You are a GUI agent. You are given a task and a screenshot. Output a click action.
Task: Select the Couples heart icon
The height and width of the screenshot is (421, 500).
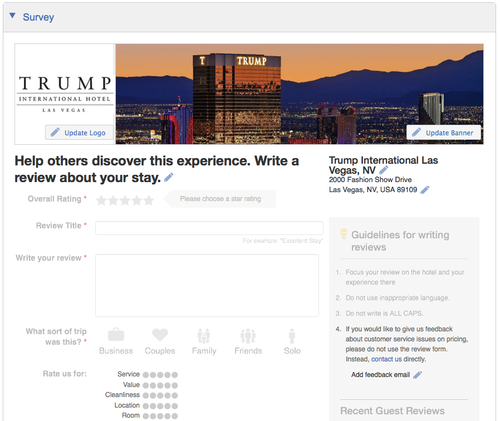(160, 335)
